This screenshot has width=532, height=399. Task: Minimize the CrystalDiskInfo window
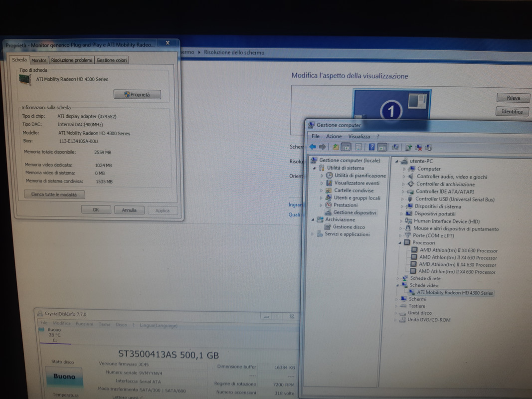[266, 317]
